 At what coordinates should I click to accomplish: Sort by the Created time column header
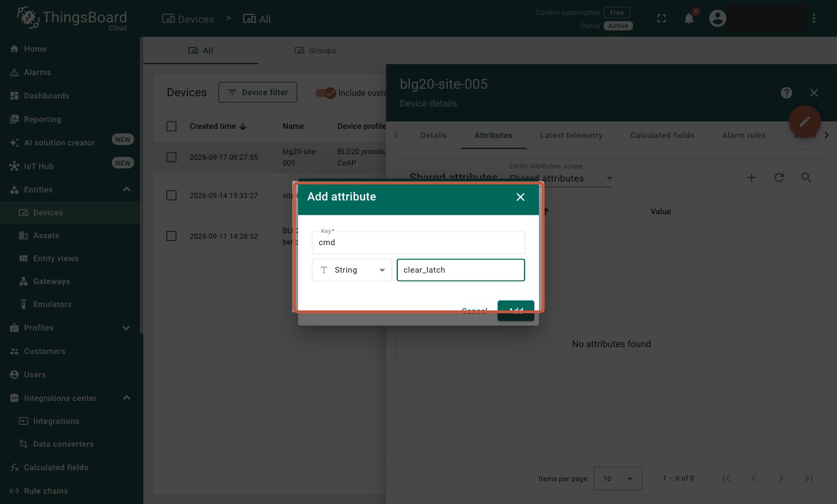[218, 126]
